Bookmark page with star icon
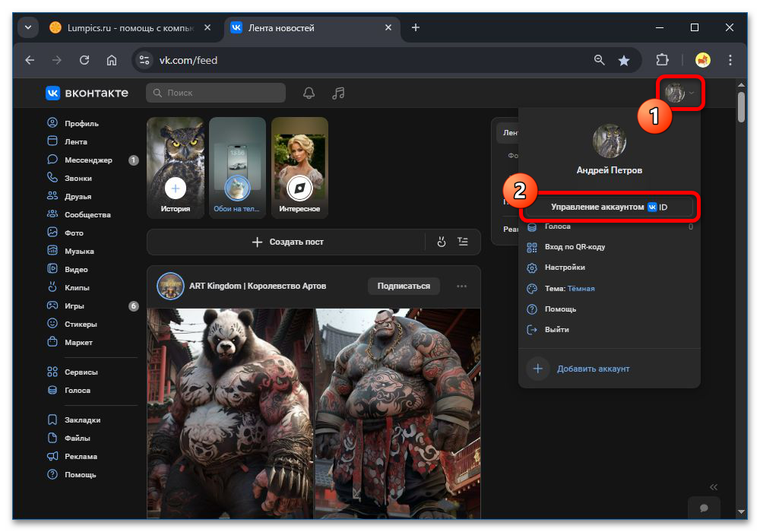The width and height of the screenshot is (760, 532). click(624, 60)
